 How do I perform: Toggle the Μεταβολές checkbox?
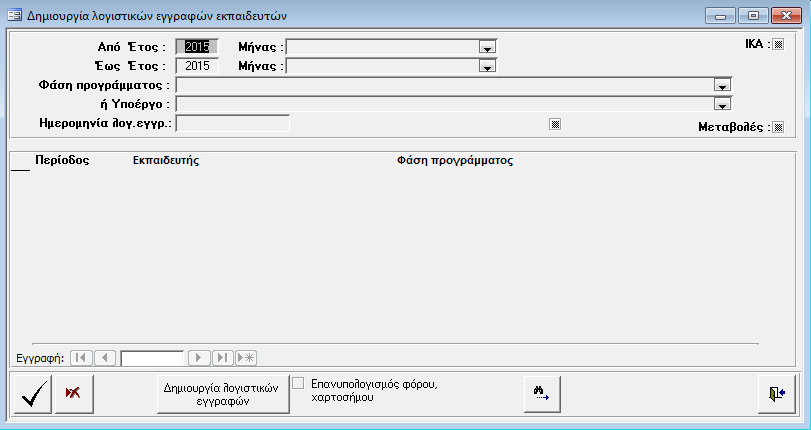click(779, 127)
